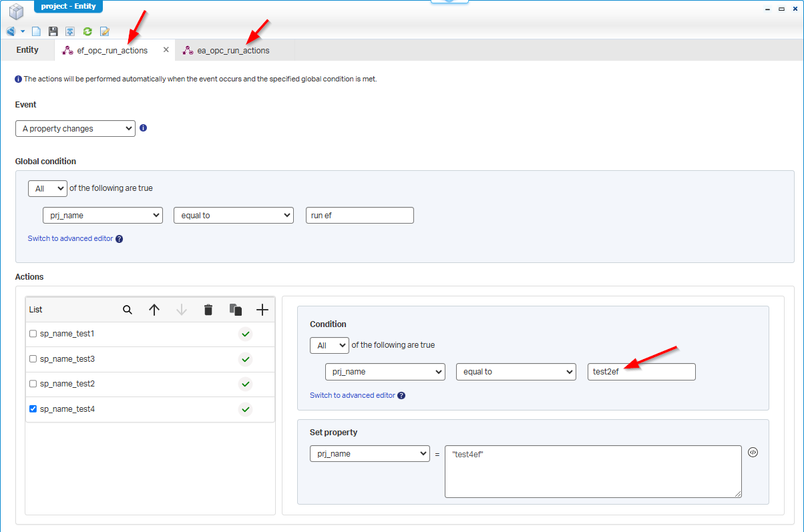Click the Condition value field 'test2ef'
The image size is (804, 532).
tap(641, 372)
